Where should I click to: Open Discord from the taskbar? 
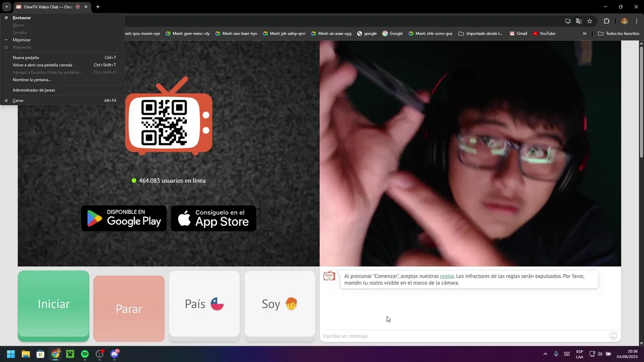[114, 354]
